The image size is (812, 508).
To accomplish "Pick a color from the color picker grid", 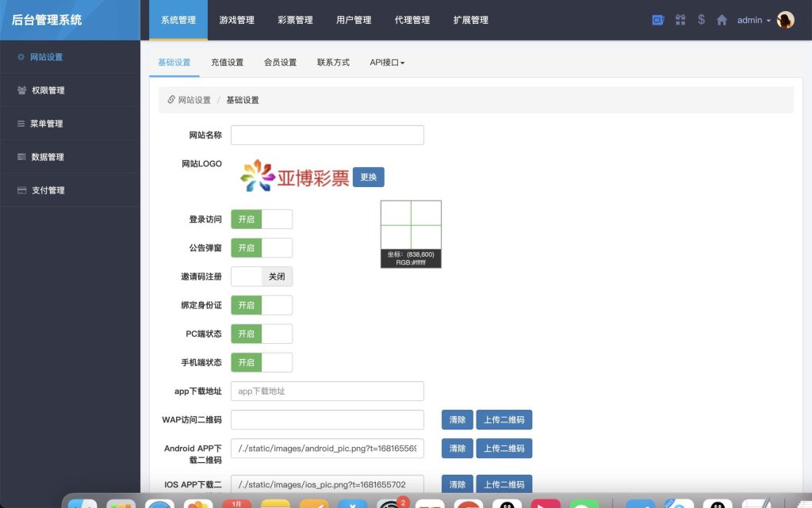I will [x=411, y=222].
